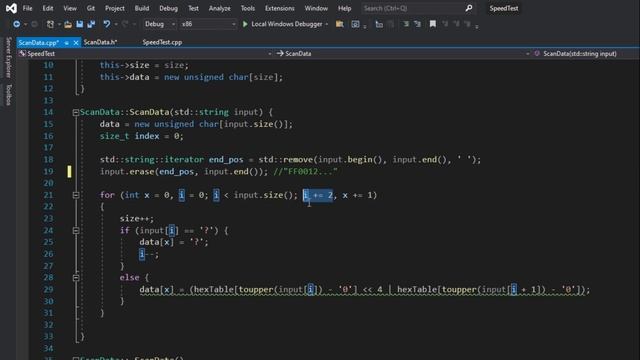The height and width of the screenshot is (360, 640).
Task: Click the search magnifier icon
Action: pos(469,8)
